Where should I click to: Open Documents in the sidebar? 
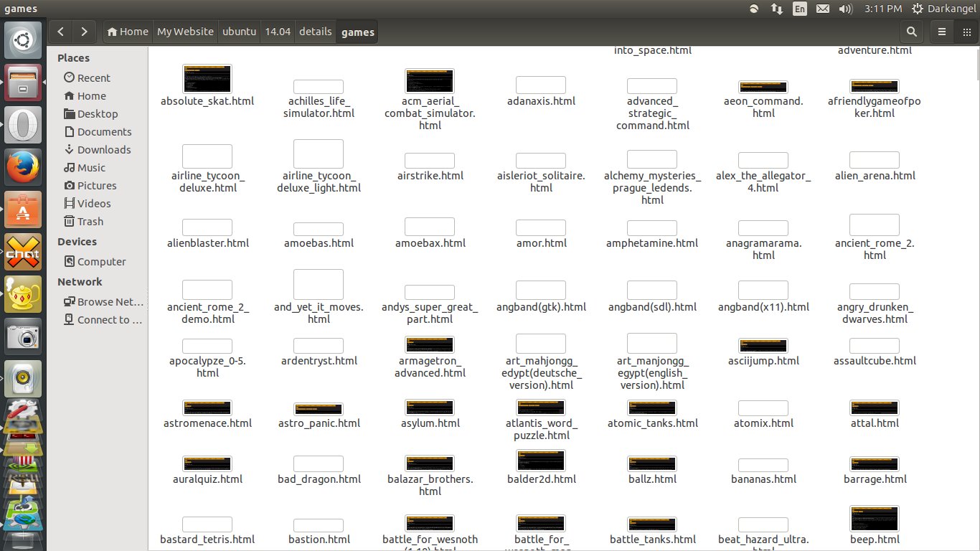104,131
